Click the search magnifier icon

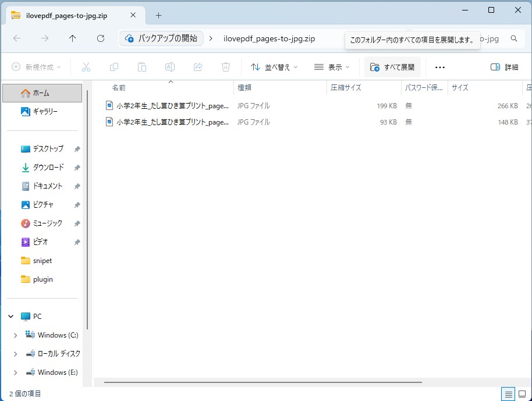pyautogui.click(x=514, y=38)
